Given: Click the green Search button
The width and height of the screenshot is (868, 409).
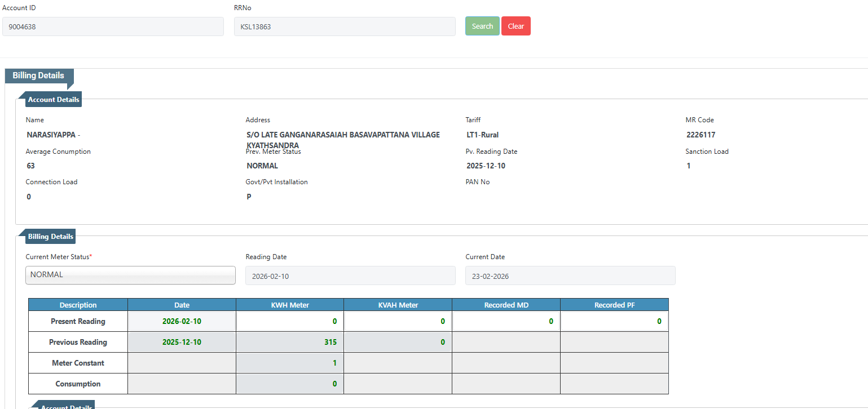Looking at the screenshot, I should tap(482, 26).
